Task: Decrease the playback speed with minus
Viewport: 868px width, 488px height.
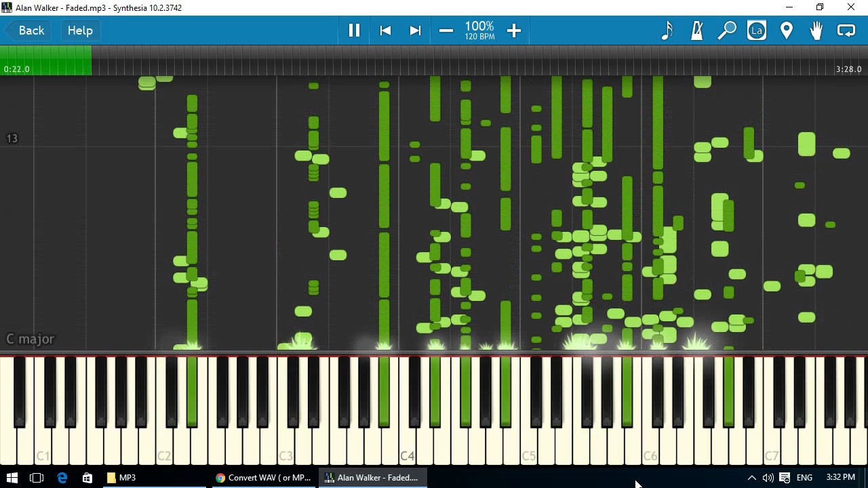Action: (x=446, y=30)
